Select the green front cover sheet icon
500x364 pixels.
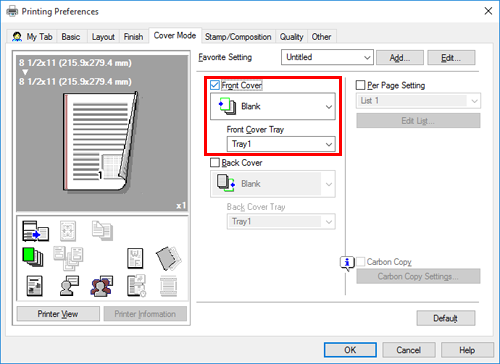click(x=32, y=257)
